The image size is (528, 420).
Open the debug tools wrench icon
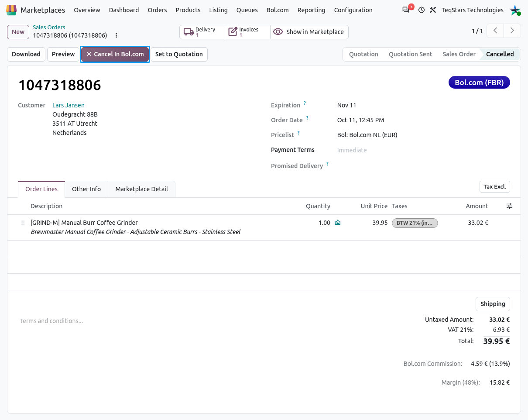[x=433, y=10]
